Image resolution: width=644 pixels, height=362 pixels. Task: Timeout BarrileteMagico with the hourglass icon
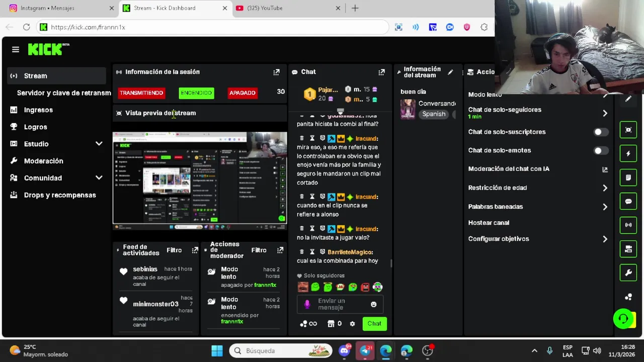(312, 252)
